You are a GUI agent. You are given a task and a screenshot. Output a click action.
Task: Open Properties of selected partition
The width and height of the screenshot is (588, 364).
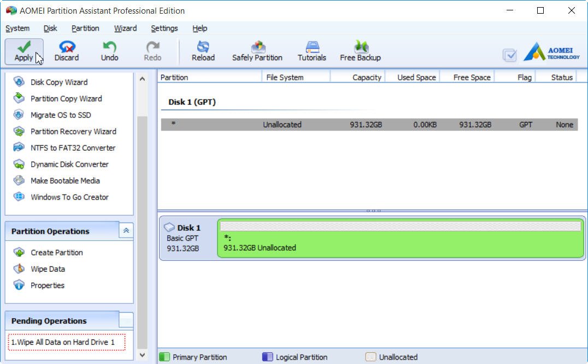(x=48, y=286)
